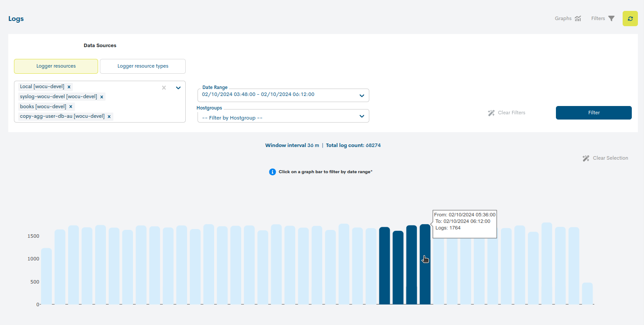This screenshot has width=644, height=325.
Task: Click the Logs page title
Action: tap(16, 19)
